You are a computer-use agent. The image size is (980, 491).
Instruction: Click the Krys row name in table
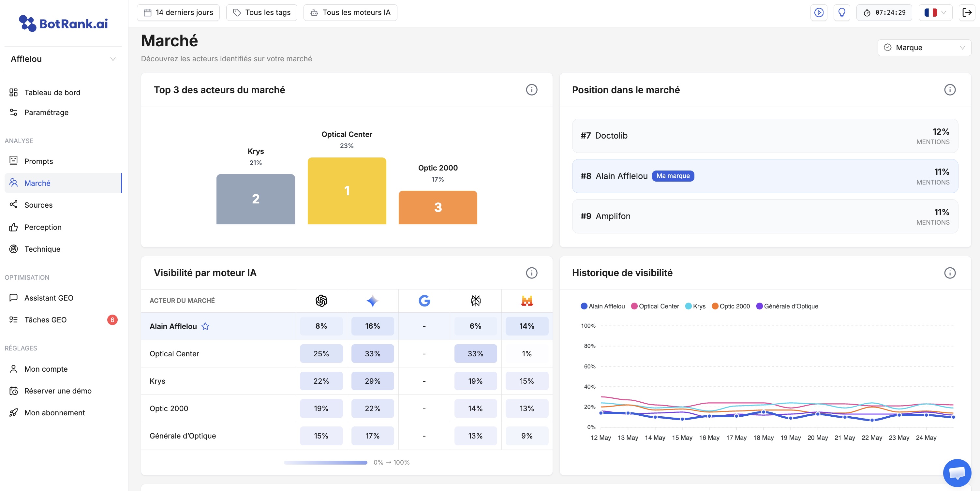tap(157, 381)
